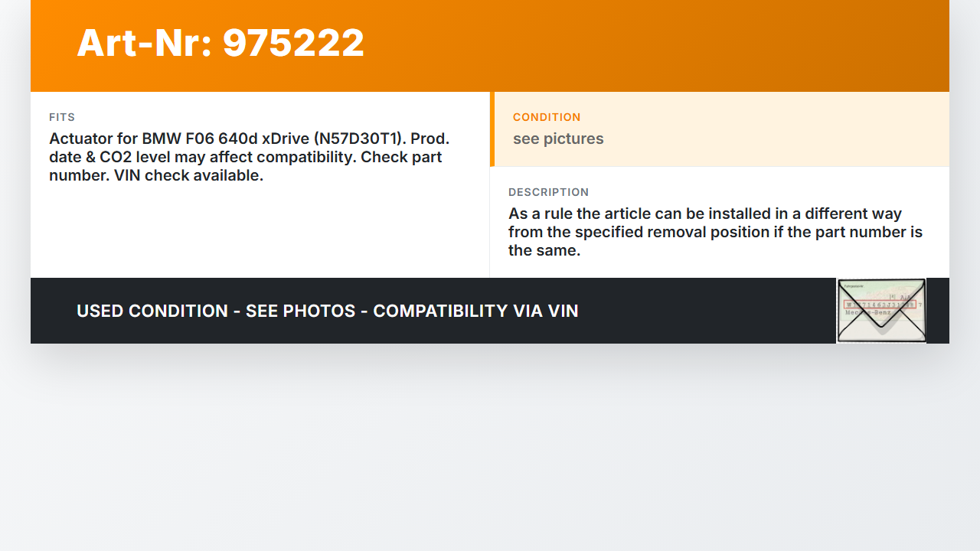Select the description paragraph about removal position
980x551 pixels.
[715, 232]
